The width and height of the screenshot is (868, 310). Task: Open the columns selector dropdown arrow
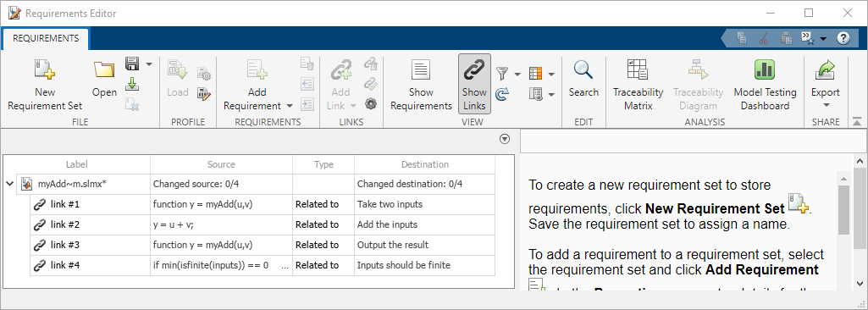tap(550, 75)
